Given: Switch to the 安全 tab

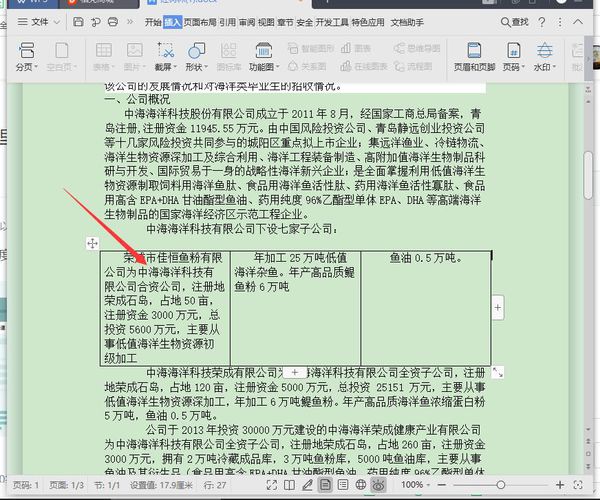Looking at the screenshot, I should [x=305, y=23].
